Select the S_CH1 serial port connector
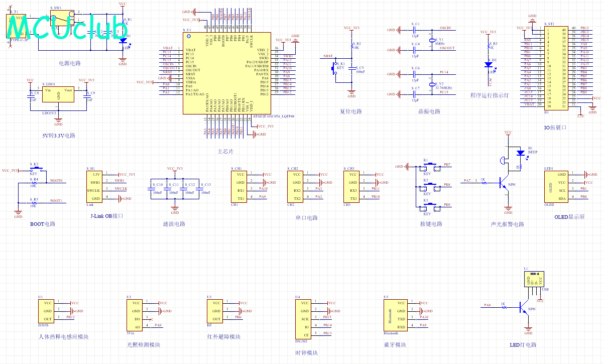The image size is (604, 364). point(241,186)
